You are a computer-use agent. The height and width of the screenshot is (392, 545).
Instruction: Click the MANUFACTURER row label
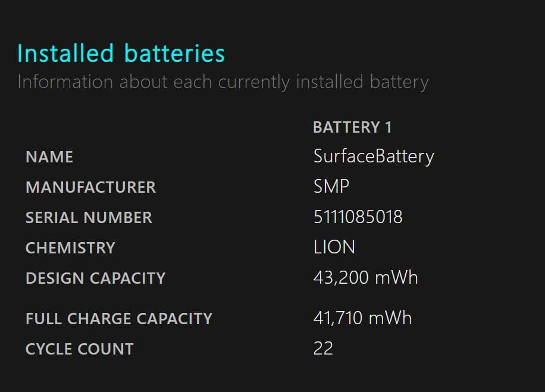pyautogui.click(x=90, y=187)
